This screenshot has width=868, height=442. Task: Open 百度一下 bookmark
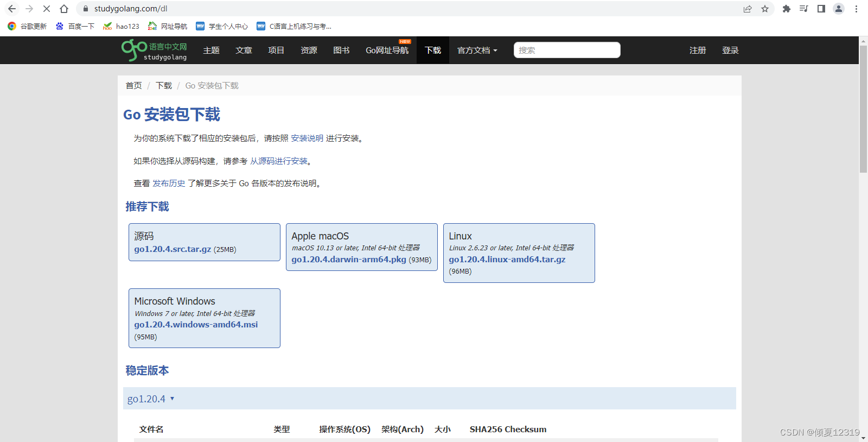(x=75, y=26)
